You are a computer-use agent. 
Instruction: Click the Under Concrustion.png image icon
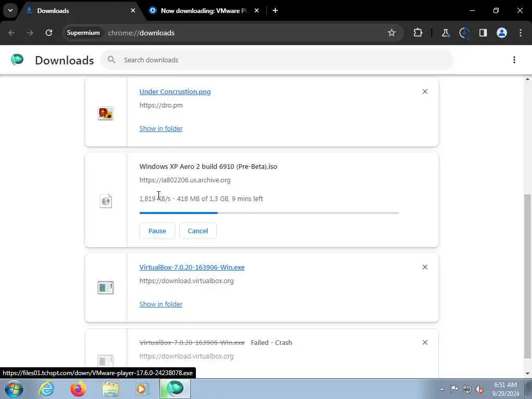click(x=105, y=113)
